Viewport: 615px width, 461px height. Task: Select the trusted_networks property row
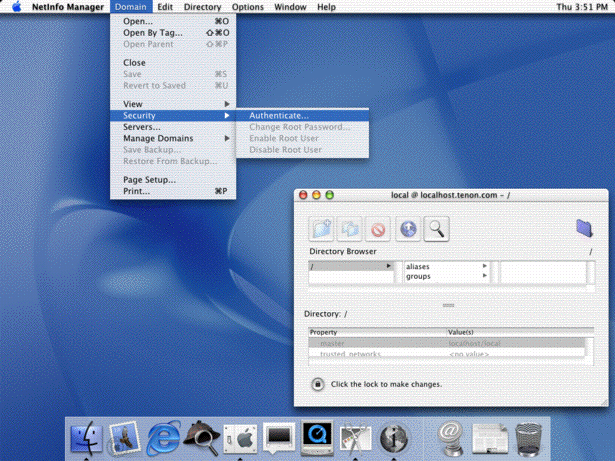coord(447,354)
